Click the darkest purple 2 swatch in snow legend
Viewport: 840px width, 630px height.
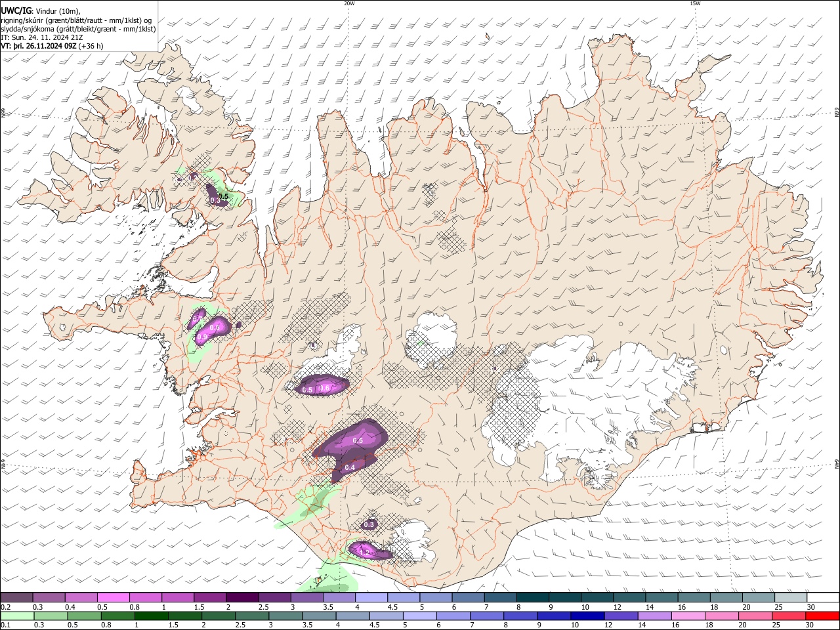(241, 598)
